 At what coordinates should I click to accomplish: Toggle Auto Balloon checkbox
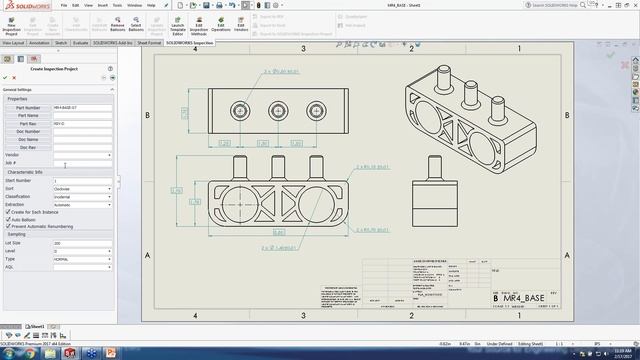point(8,220)
